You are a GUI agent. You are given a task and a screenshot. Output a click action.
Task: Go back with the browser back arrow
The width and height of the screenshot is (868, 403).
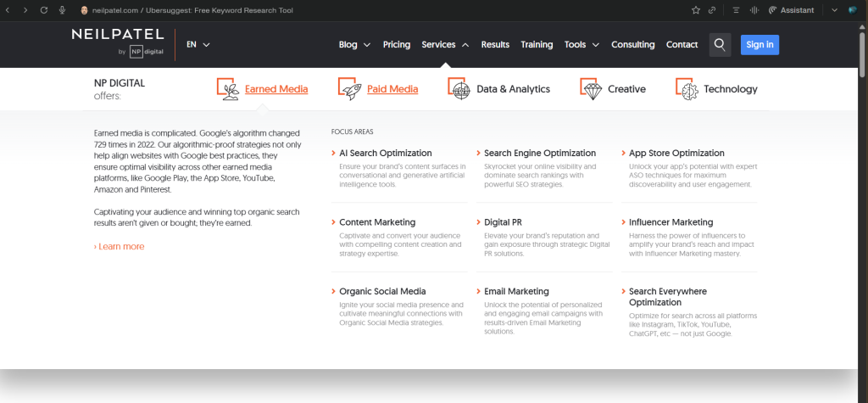[7, 10]
